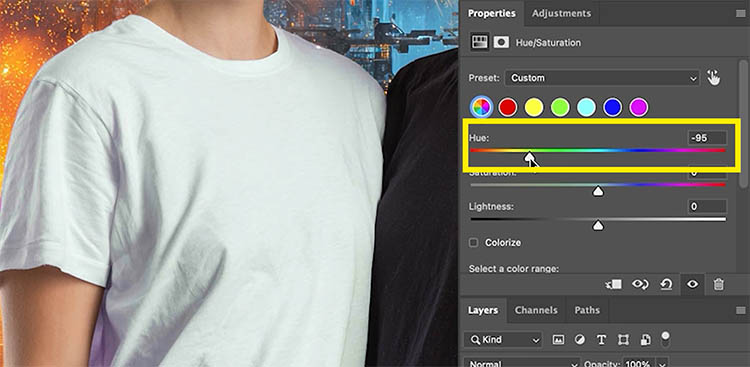The height and width of the screenshot is (367, 750).
Task: Click the Hue/Saturation adjustment icon
Action: coord(479,42)
